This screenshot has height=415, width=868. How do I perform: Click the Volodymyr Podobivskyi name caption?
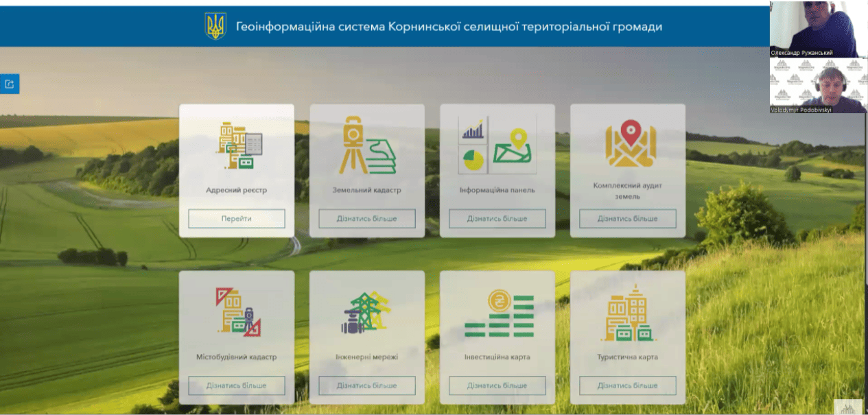pos(801,109)
